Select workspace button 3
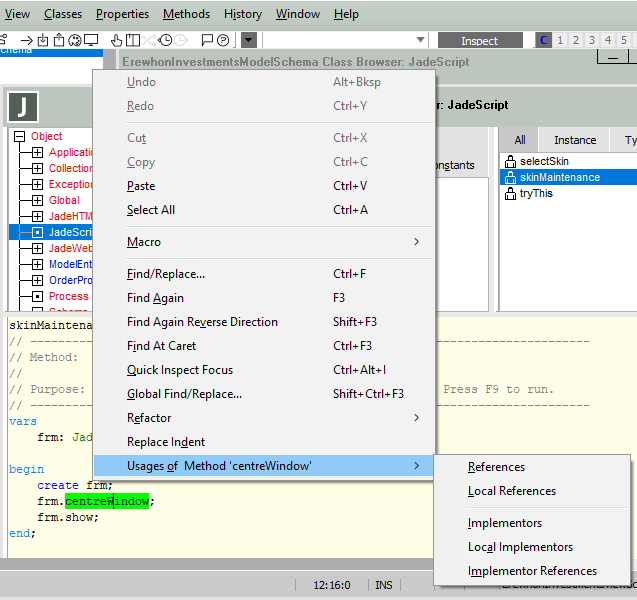 coord(592,40)
